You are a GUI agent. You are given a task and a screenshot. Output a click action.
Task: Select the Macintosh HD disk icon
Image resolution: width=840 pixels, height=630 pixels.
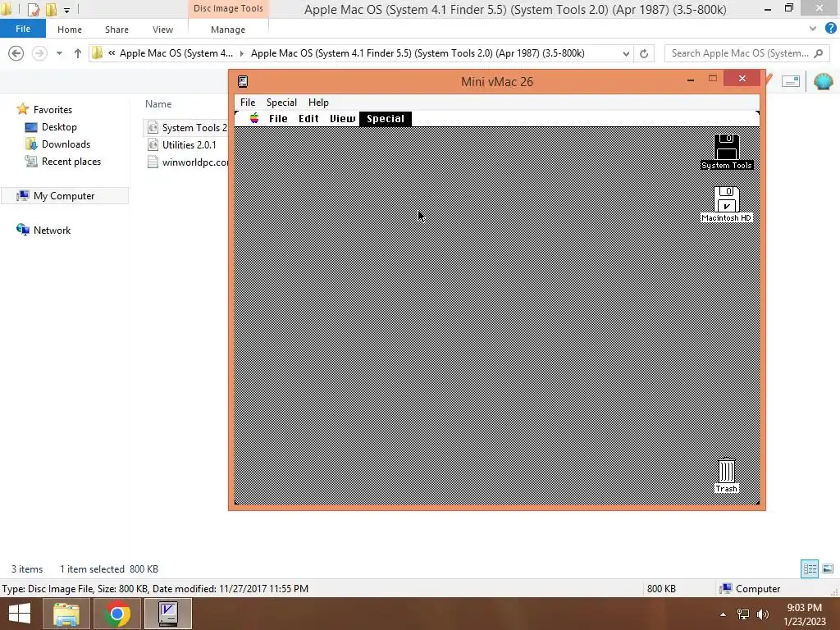tap(727, 199)
